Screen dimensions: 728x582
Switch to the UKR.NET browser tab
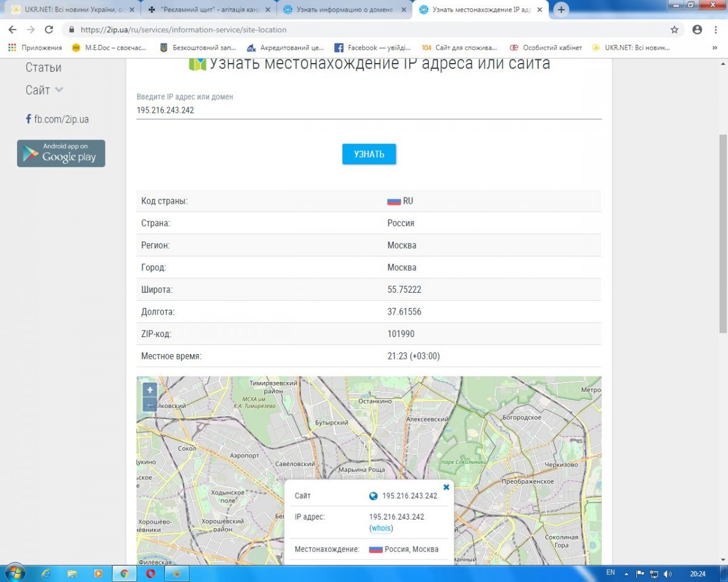69,10
